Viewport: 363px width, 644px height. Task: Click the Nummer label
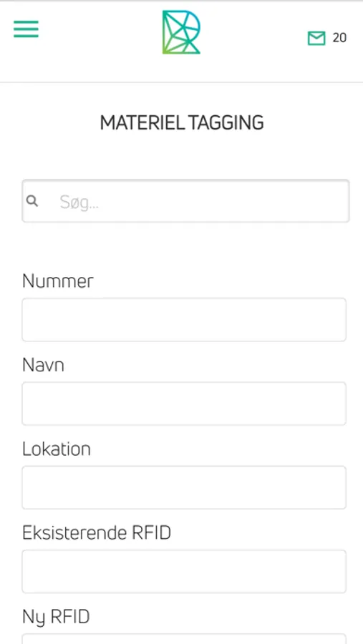(58, 281)
